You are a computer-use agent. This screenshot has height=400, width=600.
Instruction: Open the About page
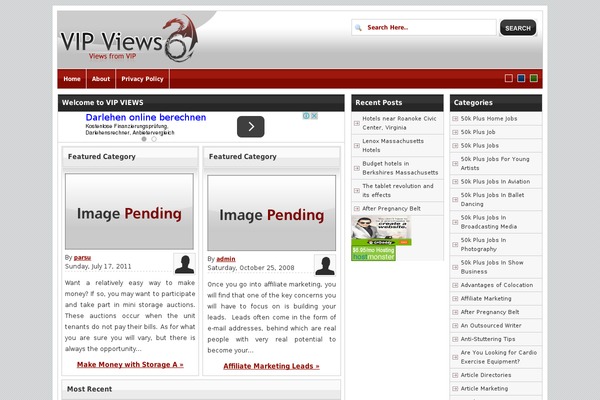(x=101, y=79)
